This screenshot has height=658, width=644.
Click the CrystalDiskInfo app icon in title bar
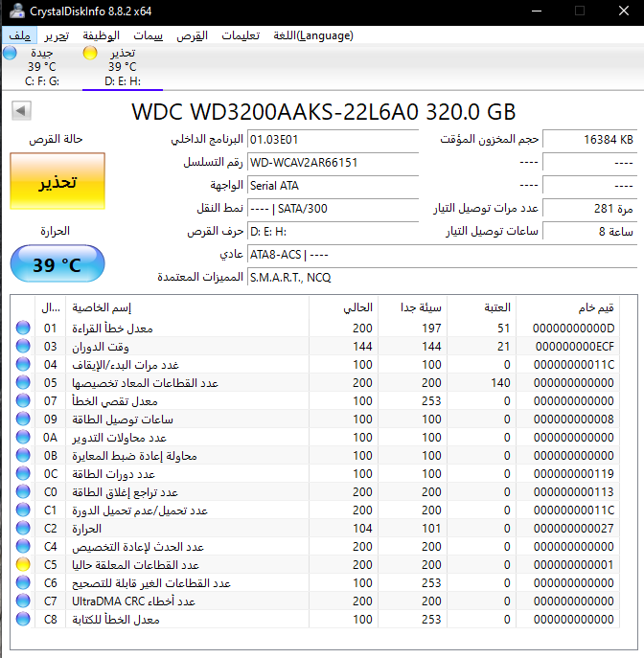[x=17, y=11]
